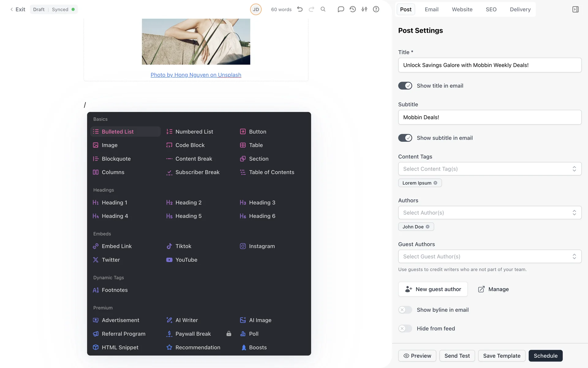Open the Unsplash photo credit link
The image size is (588, 368).
pyautogui.click(x=196, y=75)
